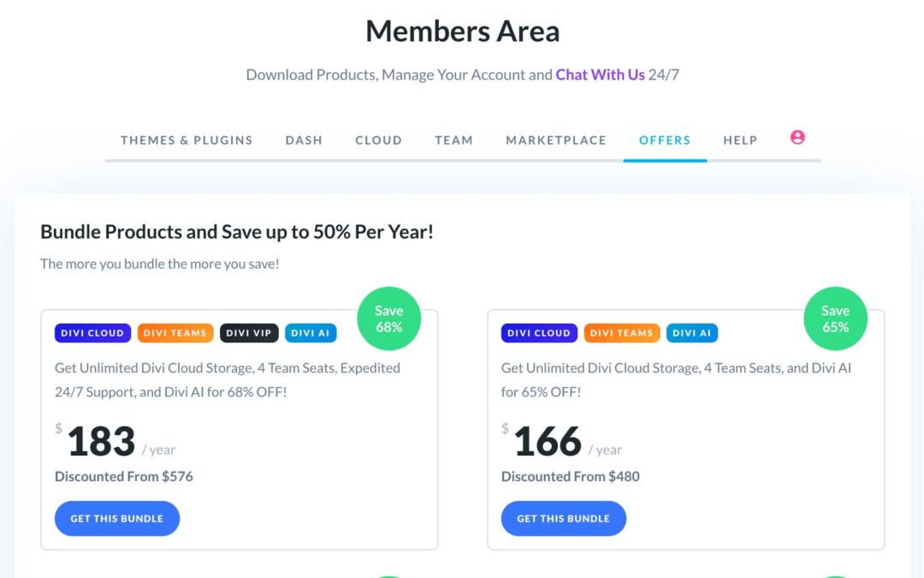Viewport: 924px width, 578px height.
Task: Get the $183 per year bundle
Action: click(x=117, y=519)
